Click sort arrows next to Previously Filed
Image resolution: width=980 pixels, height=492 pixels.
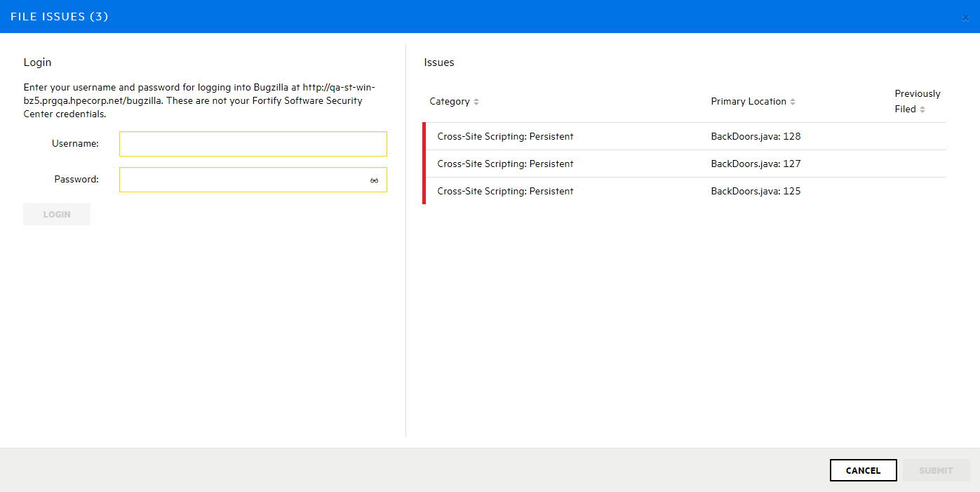tap(922, 109)
